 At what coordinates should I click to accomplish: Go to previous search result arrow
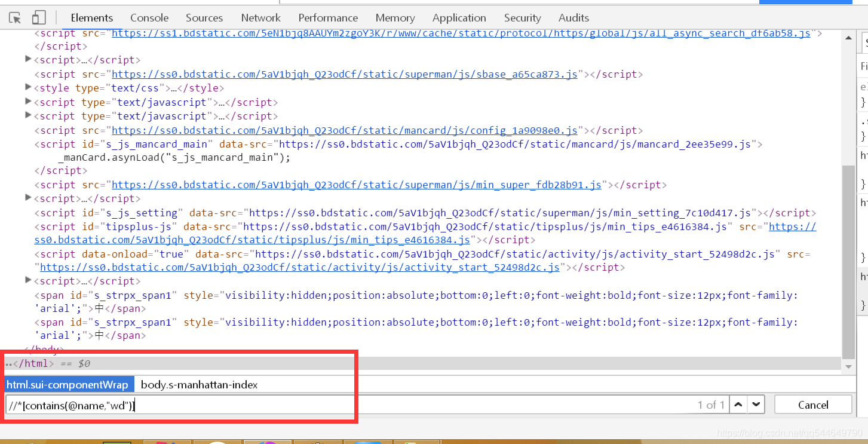point(739,405)
